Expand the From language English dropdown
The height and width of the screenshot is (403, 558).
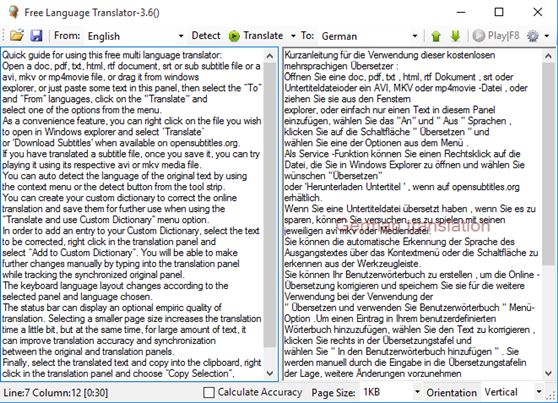181,36
